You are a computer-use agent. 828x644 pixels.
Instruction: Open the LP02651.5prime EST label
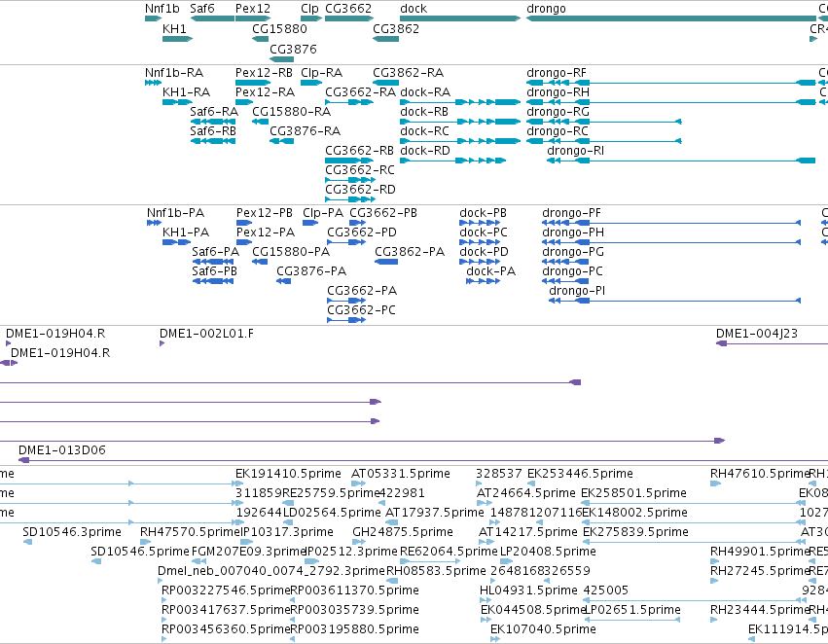coord(632,610)
